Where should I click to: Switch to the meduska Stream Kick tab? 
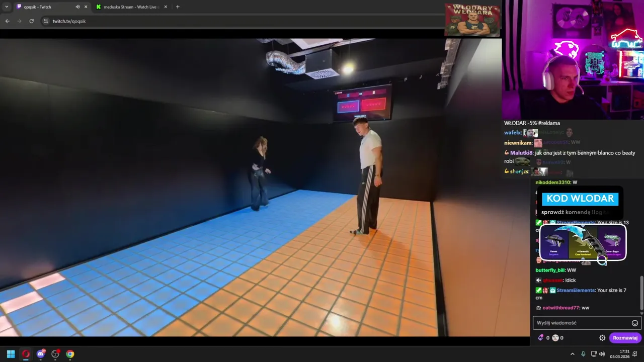pos(131,7)
